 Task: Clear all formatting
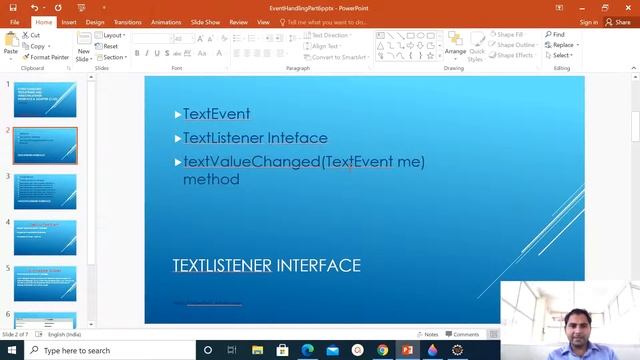point(224,39)
